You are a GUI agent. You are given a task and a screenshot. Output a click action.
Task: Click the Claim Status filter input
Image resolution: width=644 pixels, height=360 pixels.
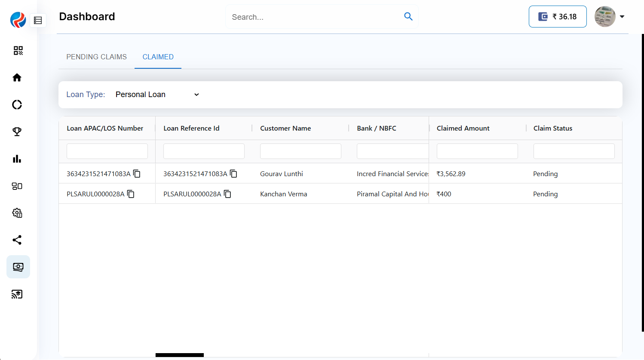tap(573, 151)
